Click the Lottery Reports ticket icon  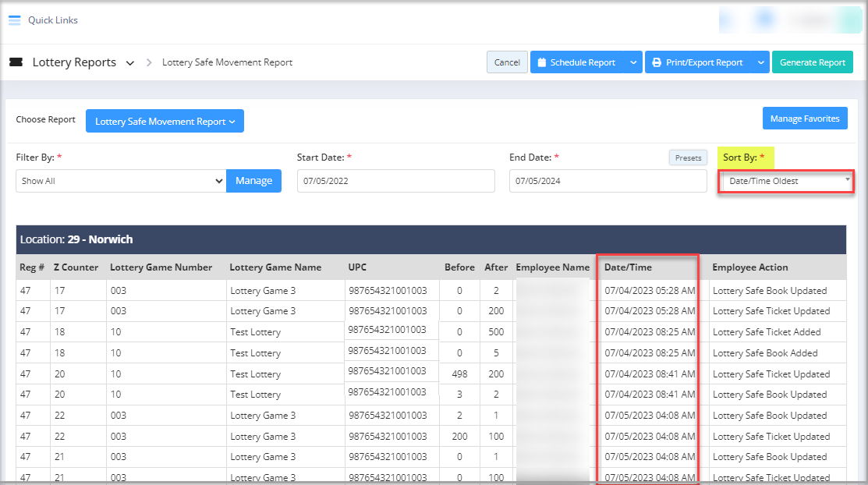16,62
